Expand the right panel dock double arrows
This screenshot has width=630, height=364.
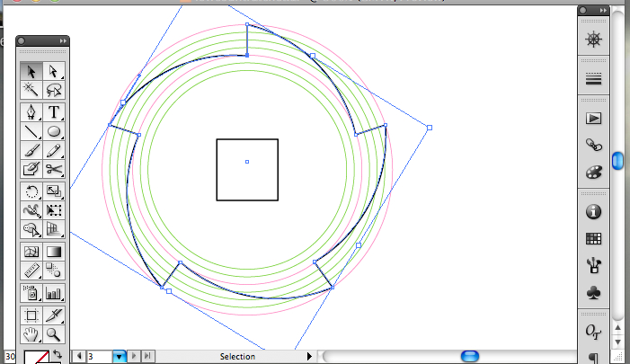click(603, 11)
